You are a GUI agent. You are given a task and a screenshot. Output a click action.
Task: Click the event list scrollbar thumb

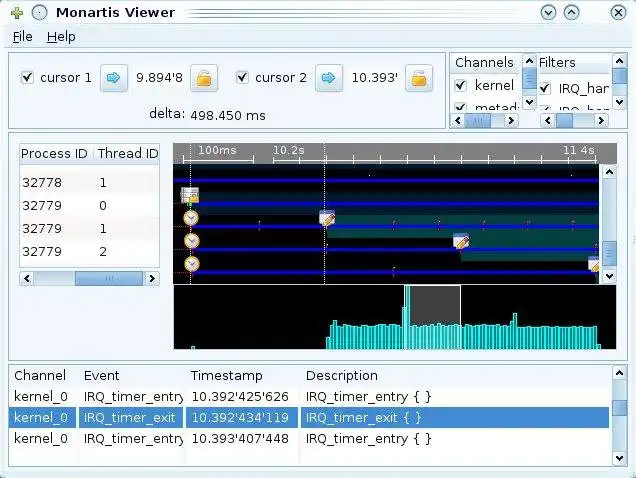coord(619,407)
